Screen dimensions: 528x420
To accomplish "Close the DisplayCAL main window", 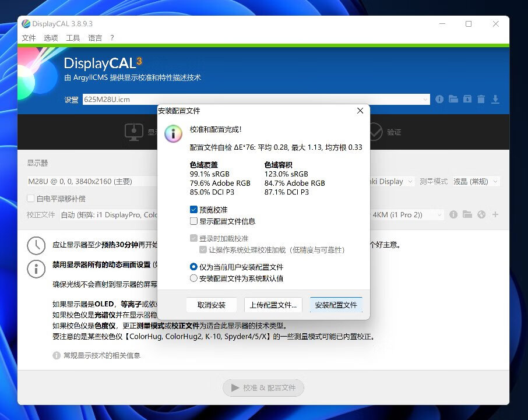I will click(x=496, y=23).
